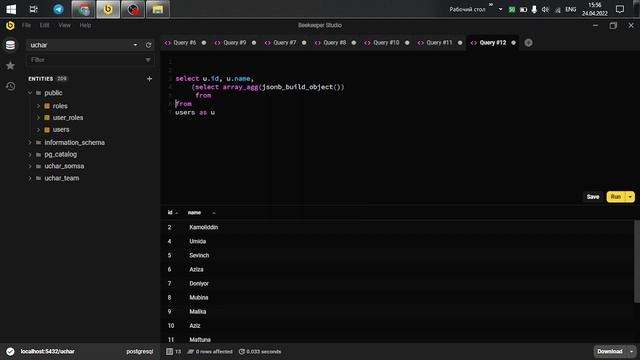Screen dimensions: 640x360
Task: Expand the pg_catalog schema
Action: coord(30,154)
